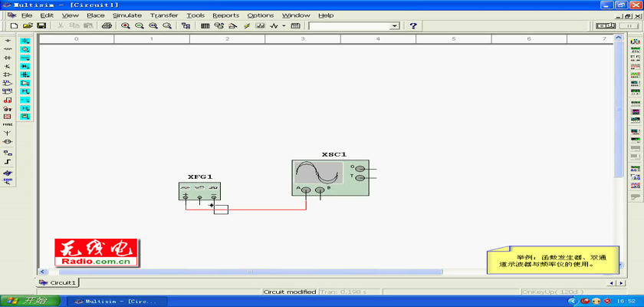Click the Circuit modified status text
This screenshot has width=644, height=307.
(x=290, y=292)
